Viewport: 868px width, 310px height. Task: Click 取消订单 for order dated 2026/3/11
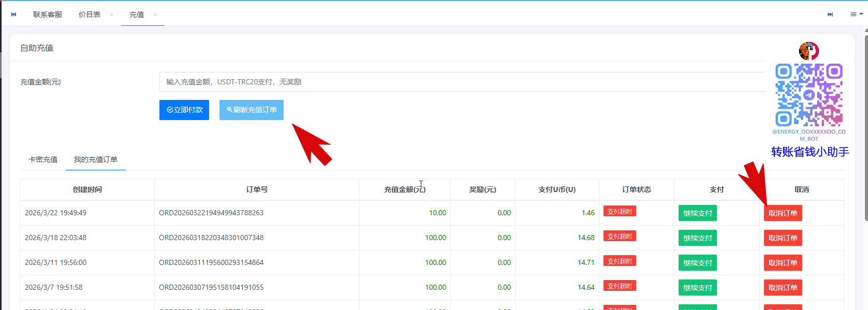tap(783, 263)
